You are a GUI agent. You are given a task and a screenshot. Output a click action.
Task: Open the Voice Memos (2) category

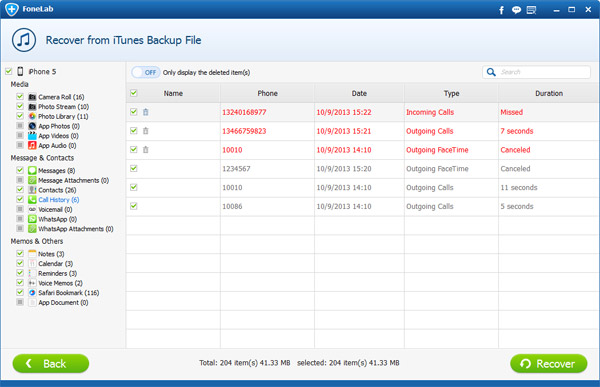point(60,283)
